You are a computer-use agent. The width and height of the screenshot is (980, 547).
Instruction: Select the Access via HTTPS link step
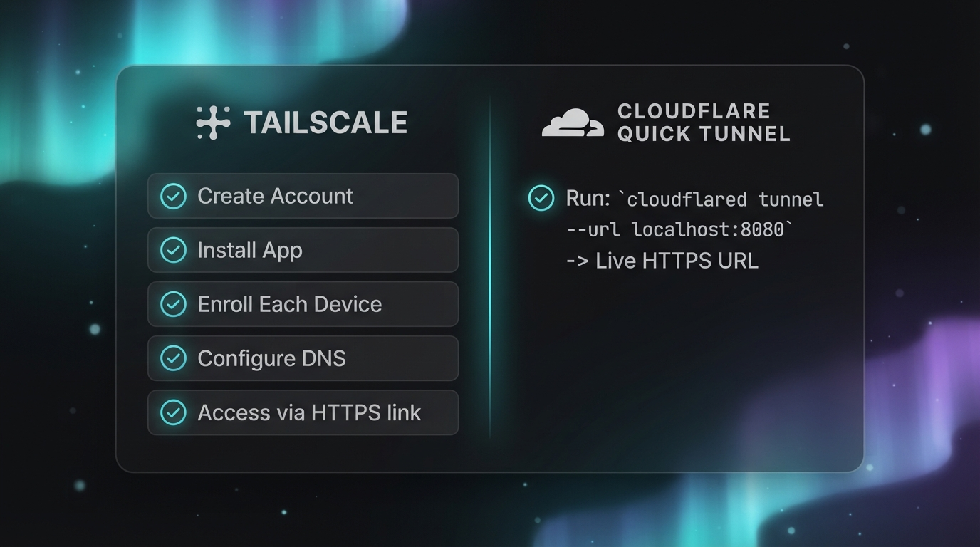coord(303,412)
